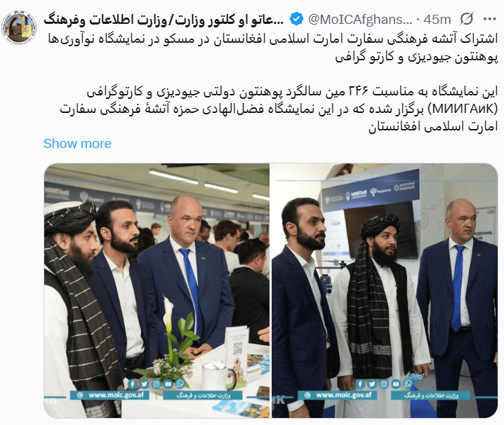Click YouTube icon in left photo
Viewport: 504px width, 425px height.
pyautogui.click(x=168, y=384)
